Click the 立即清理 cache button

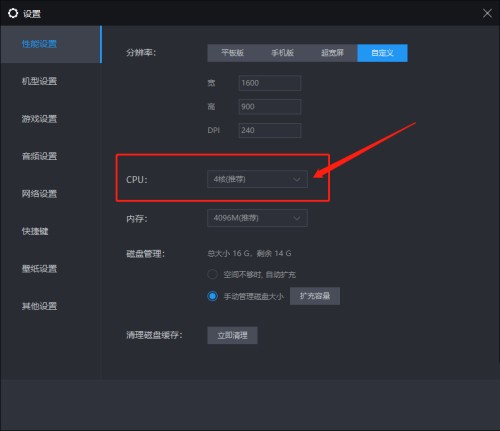232,335
